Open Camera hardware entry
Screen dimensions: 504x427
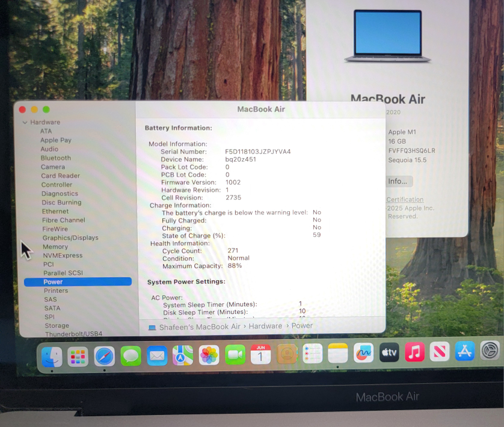[53, 167]
